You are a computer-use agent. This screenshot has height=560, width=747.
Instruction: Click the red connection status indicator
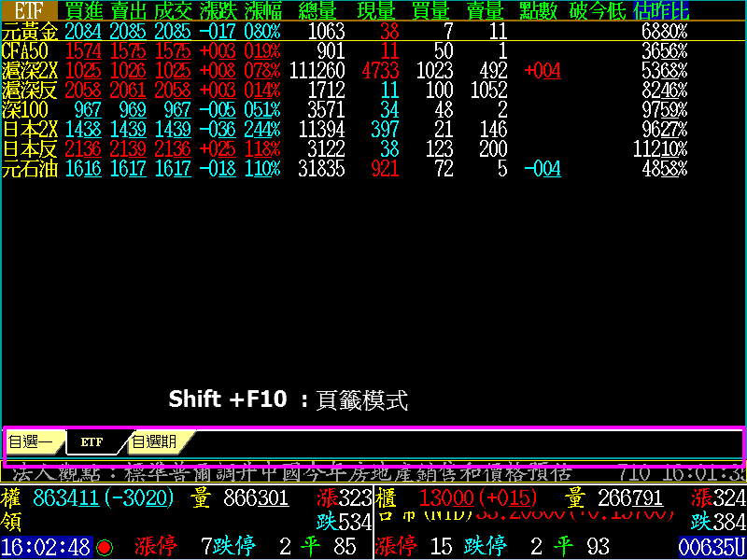pyautogui.click(x=105, y=546)
